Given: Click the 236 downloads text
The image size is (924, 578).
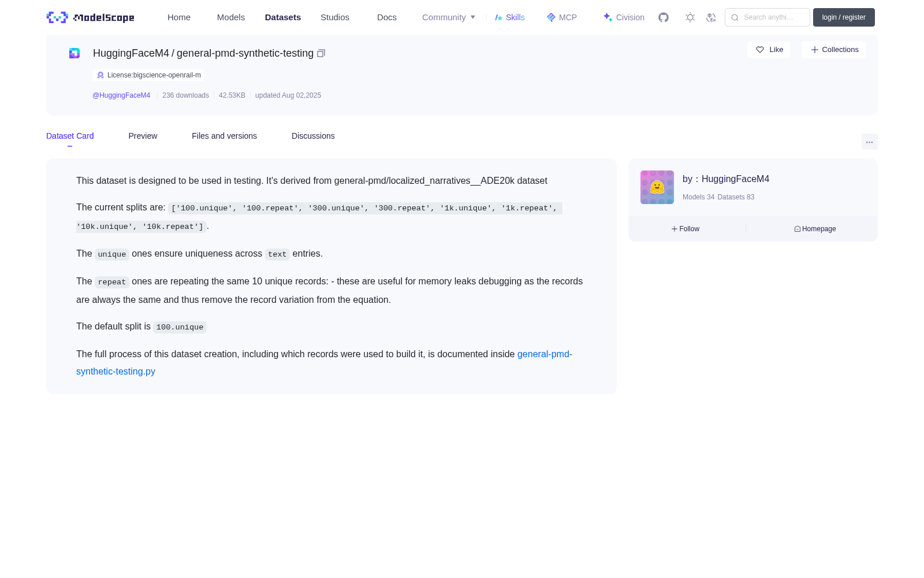Looking at the screenshot, I should (x=185, y=95).
